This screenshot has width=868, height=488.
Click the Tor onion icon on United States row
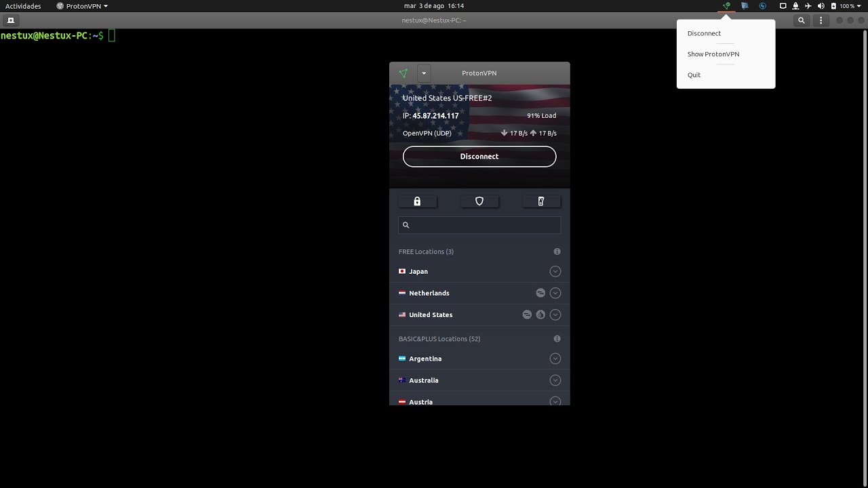540,315
